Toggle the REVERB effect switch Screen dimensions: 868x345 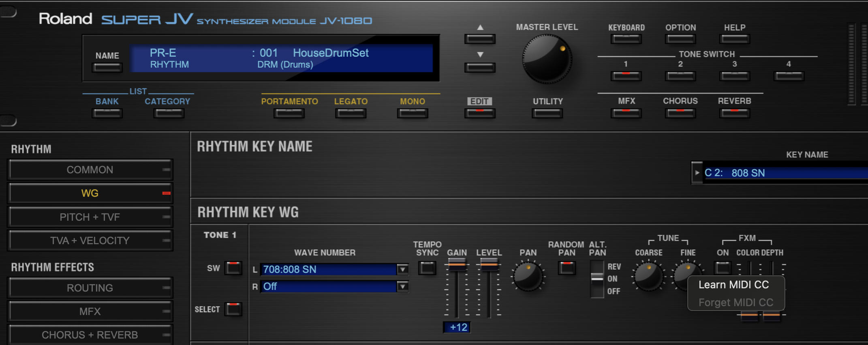coord(735,113)
